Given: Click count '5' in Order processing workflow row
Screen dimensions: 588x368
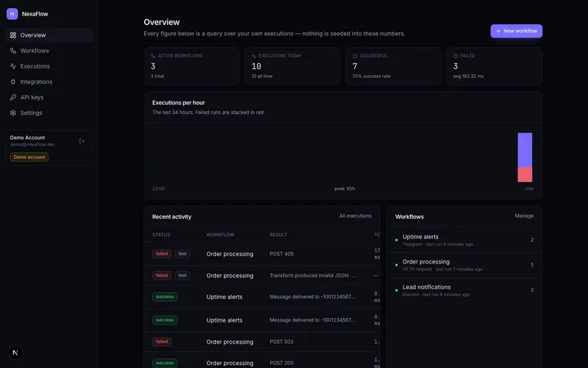Looking at the screenshot, I should coord(532,265).
